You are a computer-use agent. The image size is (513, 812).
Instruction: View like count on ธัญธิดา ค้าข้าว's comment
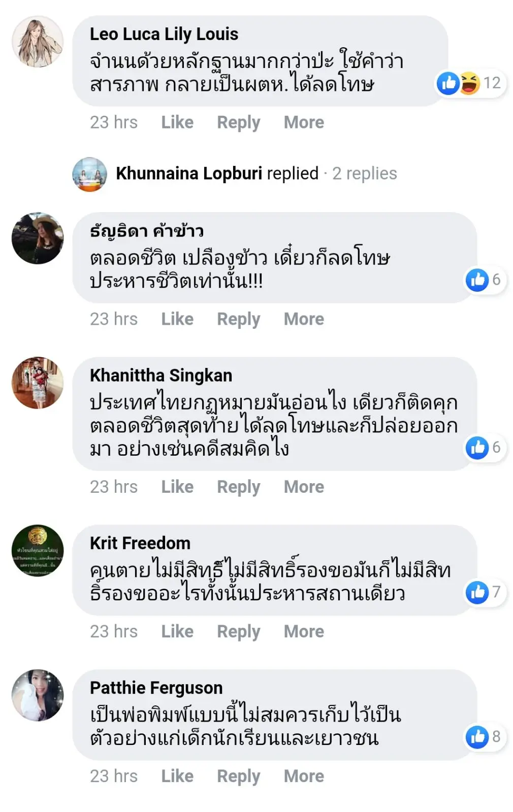click(484, 280)
